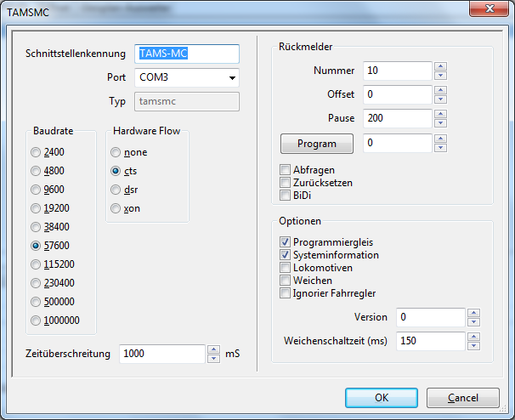Enable the Abfragen checkbox
This screenshot has width=515, height=420.
(286, 169)
